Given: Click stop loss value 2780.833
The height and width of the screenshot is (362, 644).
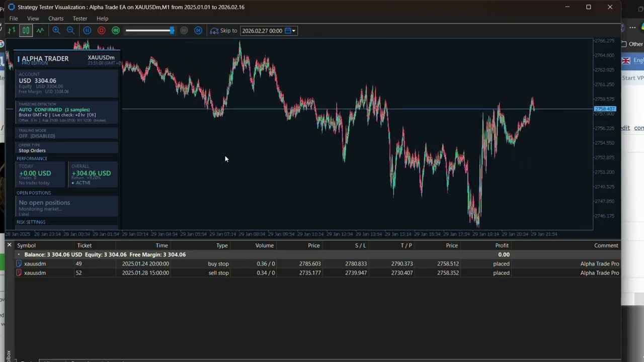Looking at the screenshot, I should pos(356,263).
